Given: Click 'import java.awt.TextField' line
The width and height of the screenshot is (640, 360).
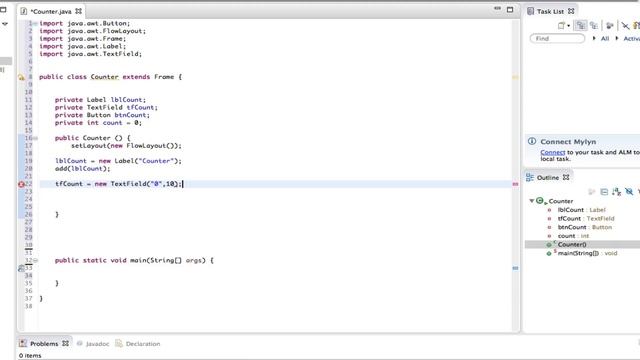Looking at the screenshot, I should pyautogui.click(x=91, y=54).
